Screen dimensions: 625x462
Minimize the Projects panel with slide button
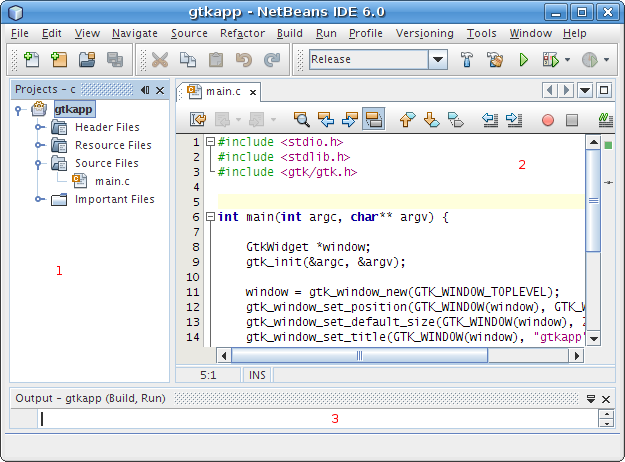145,90
